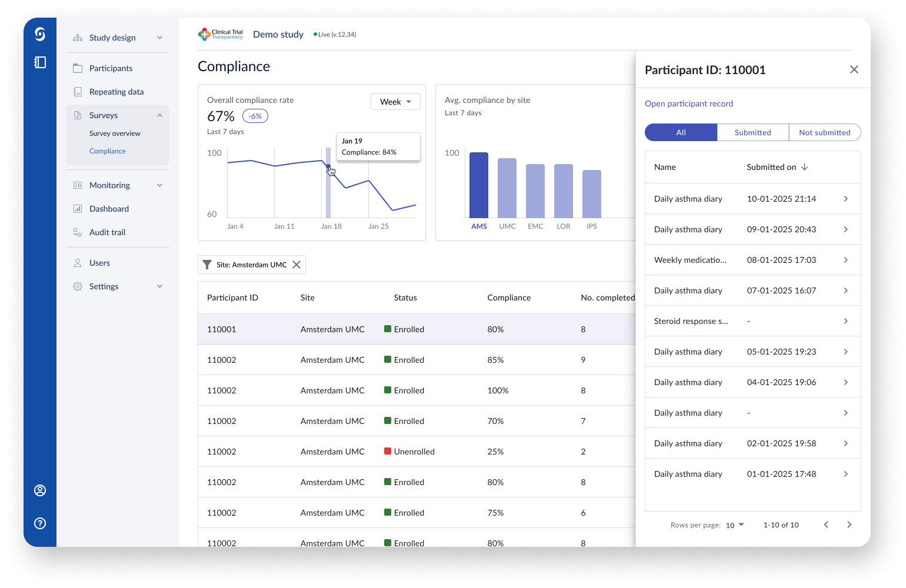Open Daily asthma diary 02-01-2025 19:58 entry
The height and width of the screenshot is (588, 906).
[x=753, y=443]
